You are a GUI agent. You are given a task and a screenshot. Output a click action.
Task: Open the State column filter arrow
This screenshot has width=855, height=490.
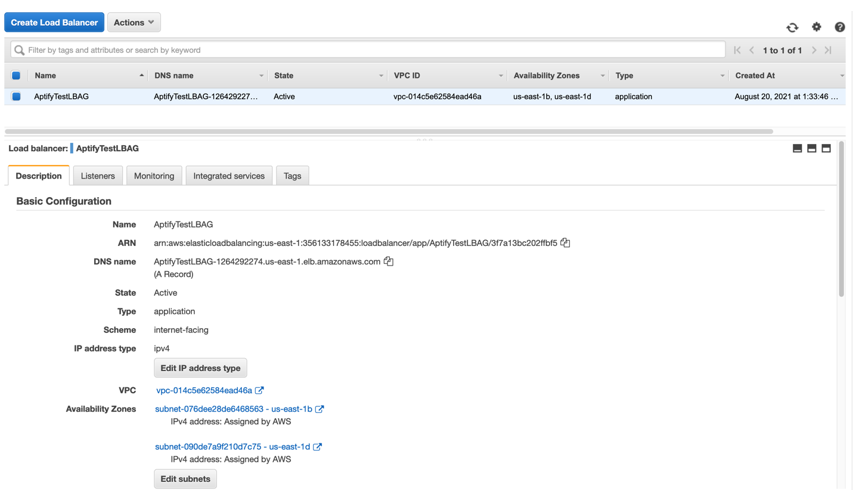click(381, 76)
